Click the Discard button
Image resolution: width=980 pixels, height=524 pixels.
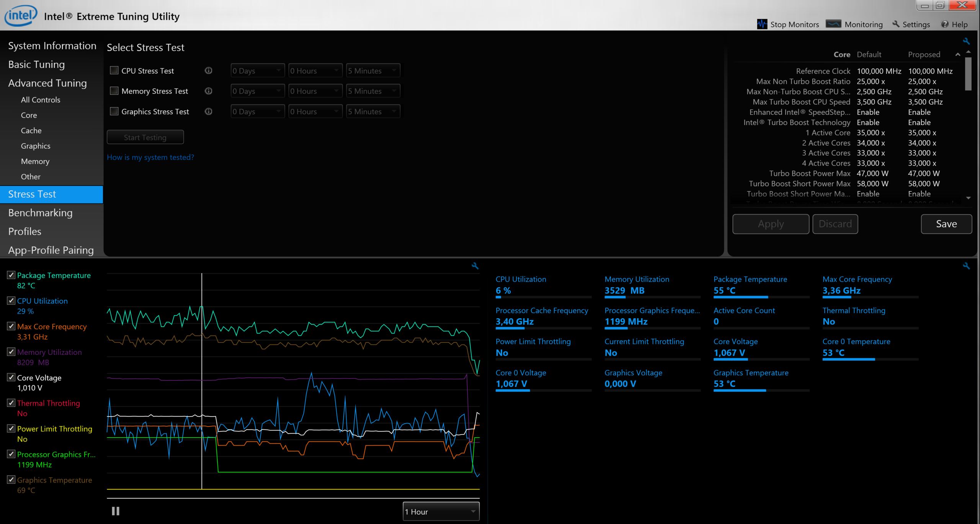tap(835, 224)
